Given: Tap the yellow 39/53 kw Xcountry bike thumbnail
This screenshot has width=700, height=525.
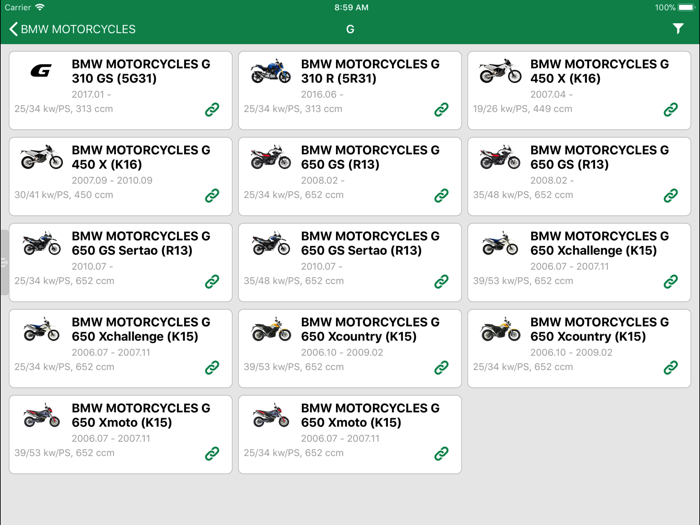Looking at the screenshot, I should [x=270, y=329].
